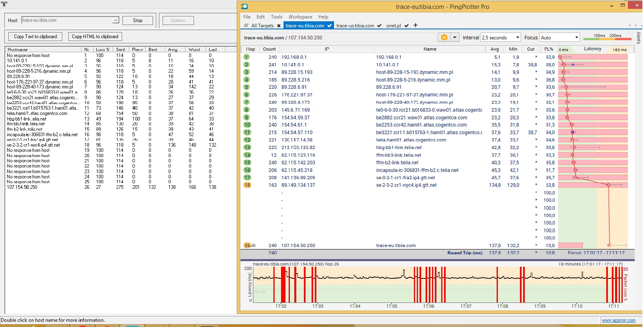Open the Interval dropdown set to 2,5 seconds
The image size is (644, 327).
point(501,37)
